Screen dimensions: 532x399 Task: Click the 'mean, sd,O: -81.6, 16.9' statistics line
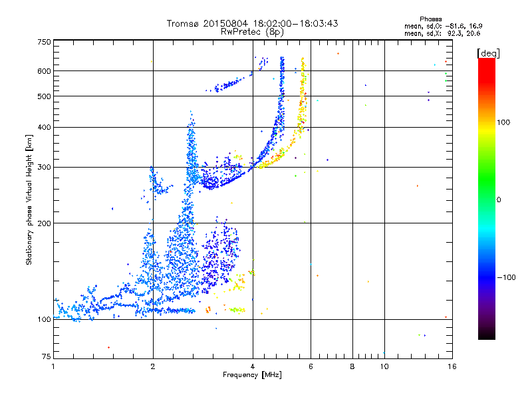[443, 26]
